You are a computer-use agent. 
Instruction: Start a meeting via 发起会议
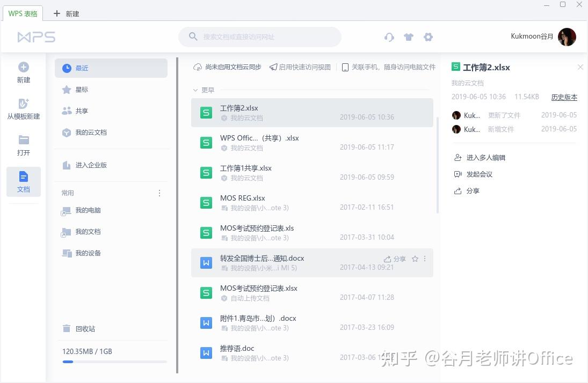[x=478, y=174]
